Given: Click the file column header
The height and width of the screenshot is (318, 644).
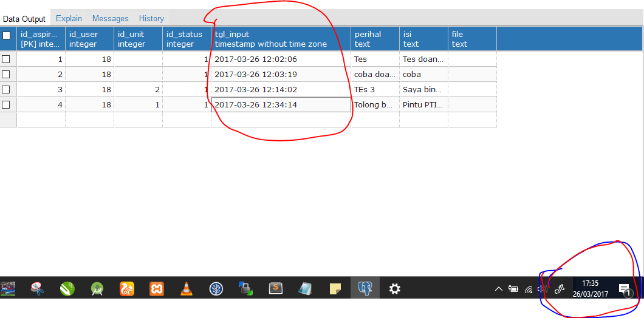Looking at the screenshot, I should 472,39.
